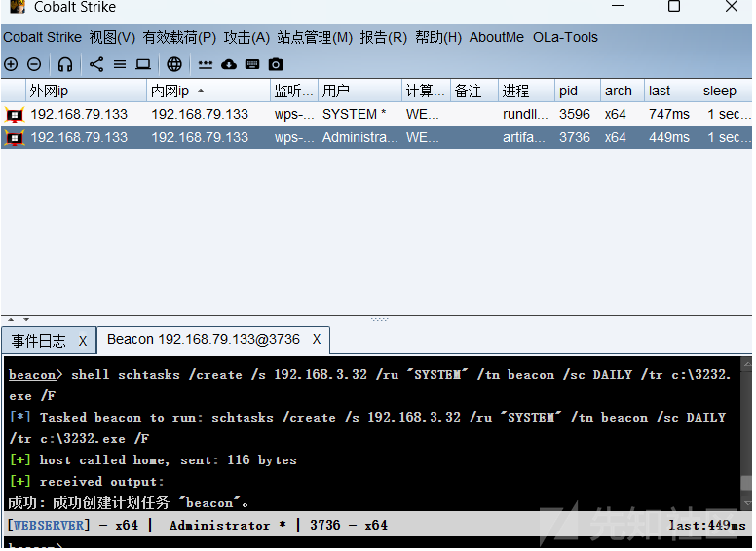This screenshot has height=551, width=756.
Task: Click the connect (plus) toolbar icon
Action: pos(11,64)
